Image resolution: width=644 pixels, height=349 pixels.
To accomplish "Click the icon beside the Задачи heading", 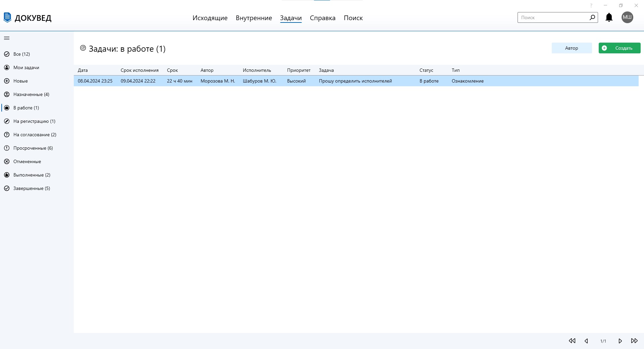I will point(83,48).
